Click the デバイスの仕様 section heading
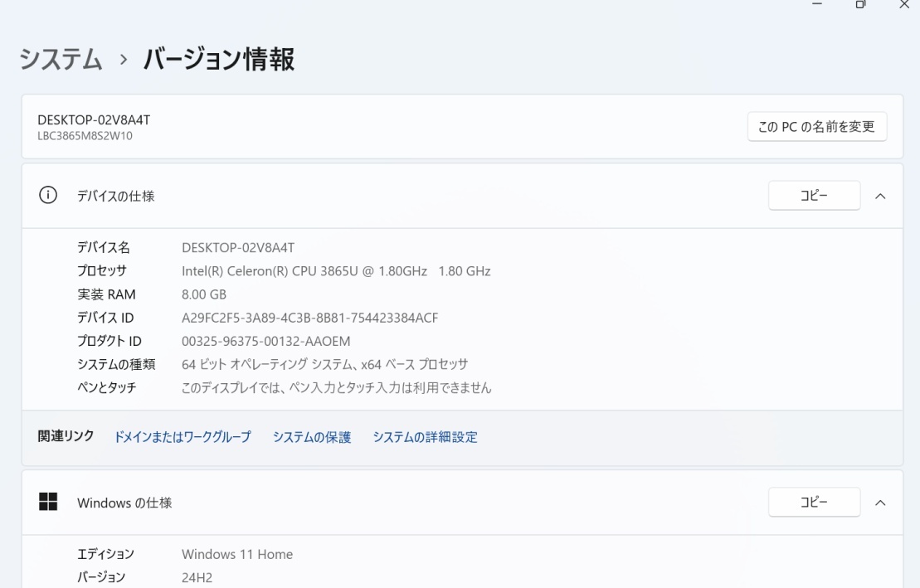Screen dimensions: 920x588 (x=116, y=196)
